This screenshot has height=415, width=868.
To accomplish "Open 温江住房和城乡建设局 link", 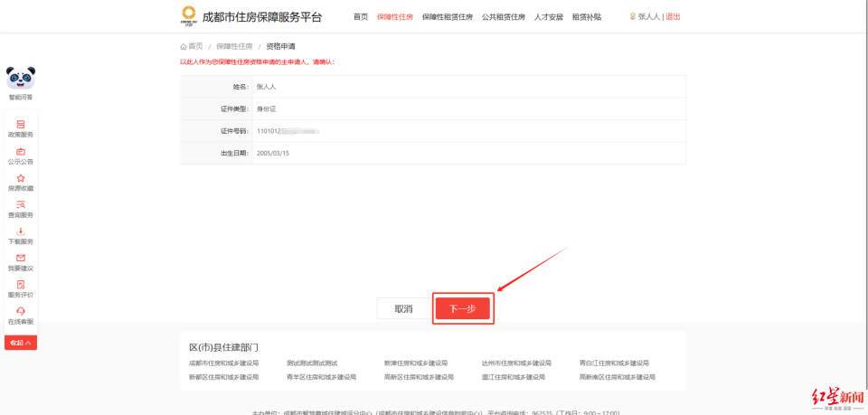I will point(514,377).
